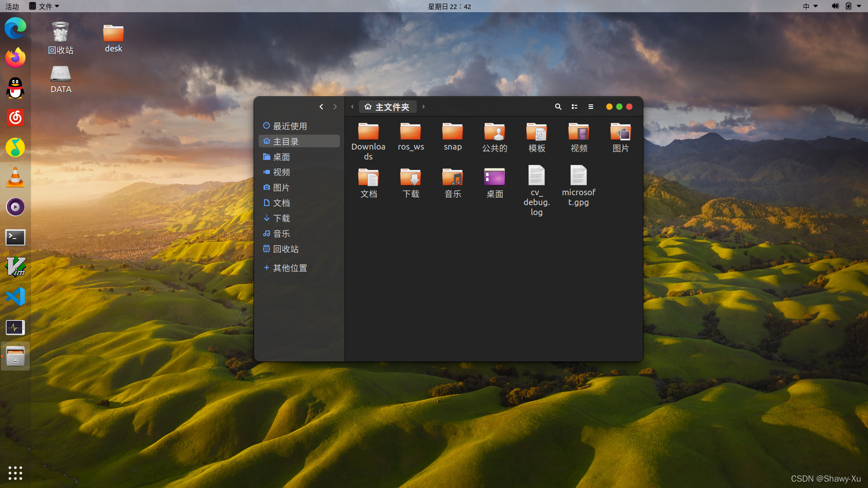The height and width of the screenshot is (488, 868).
Task: Go back with the back arrow
Action: (x=321, y=107)
